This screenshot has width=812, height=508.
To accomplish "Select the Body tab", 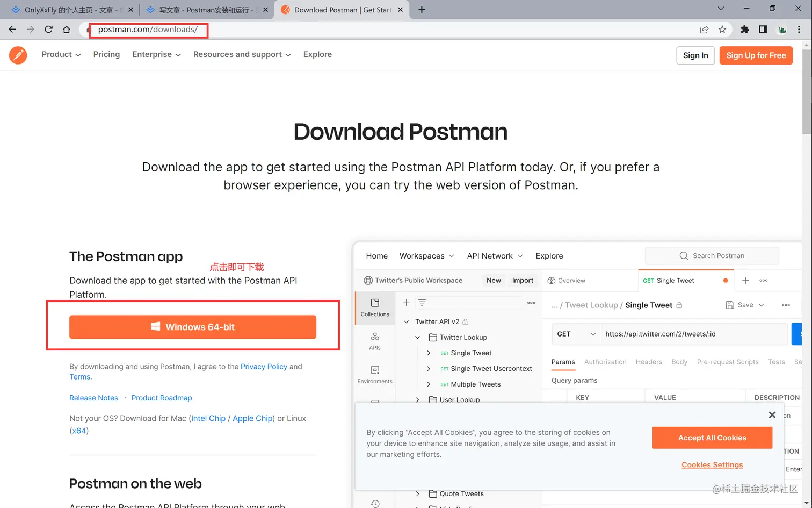I will coord(679,362).
